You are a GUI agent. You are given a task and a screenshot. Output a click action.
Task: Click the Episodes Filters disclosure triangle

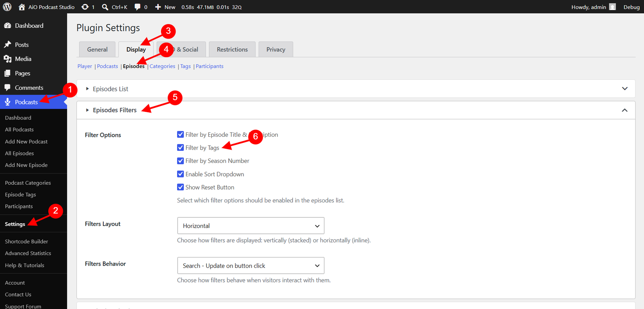pyautogui.click(x=87, y=110)
